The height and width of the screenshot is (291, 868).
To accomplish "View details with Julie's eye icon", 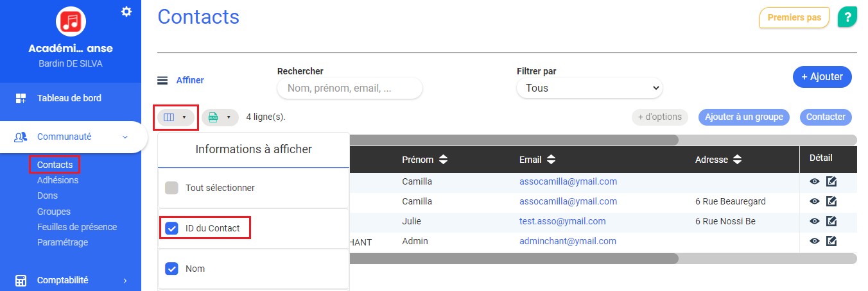I will 815,221.
